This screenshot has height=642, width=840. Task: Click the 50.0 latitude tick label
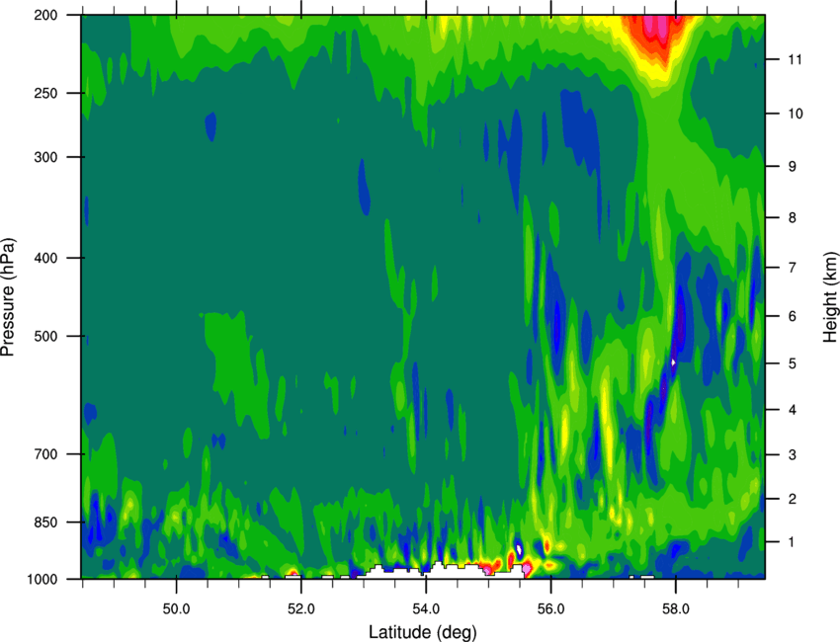[x=176, y=609]
